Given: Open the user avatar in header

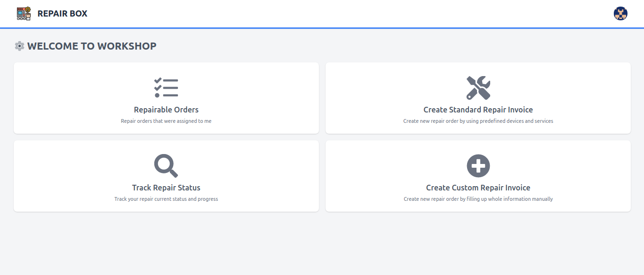Looking at the screenshot, I should [x=620, y=14].
